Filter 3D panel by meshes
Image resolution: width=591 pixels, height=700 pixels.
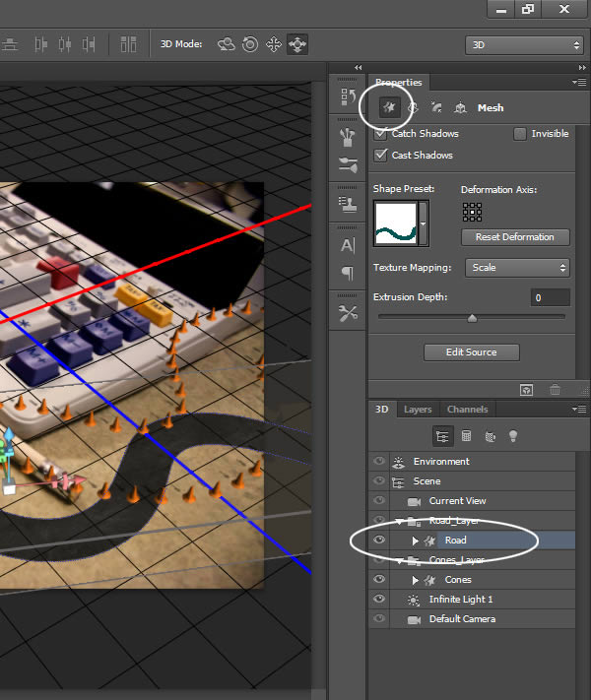pyautogui.click(x=466, y=436)
